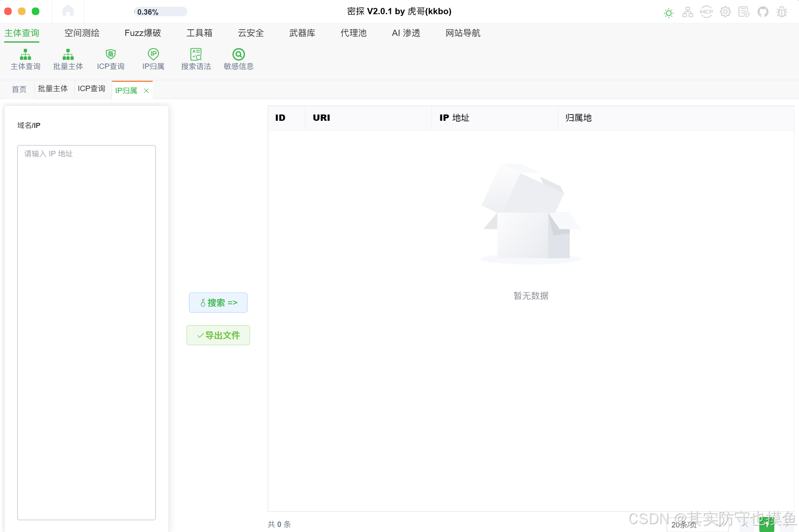Open the GitHub icon in title bar
Screen dimensions: 799x532
(763, 12)
